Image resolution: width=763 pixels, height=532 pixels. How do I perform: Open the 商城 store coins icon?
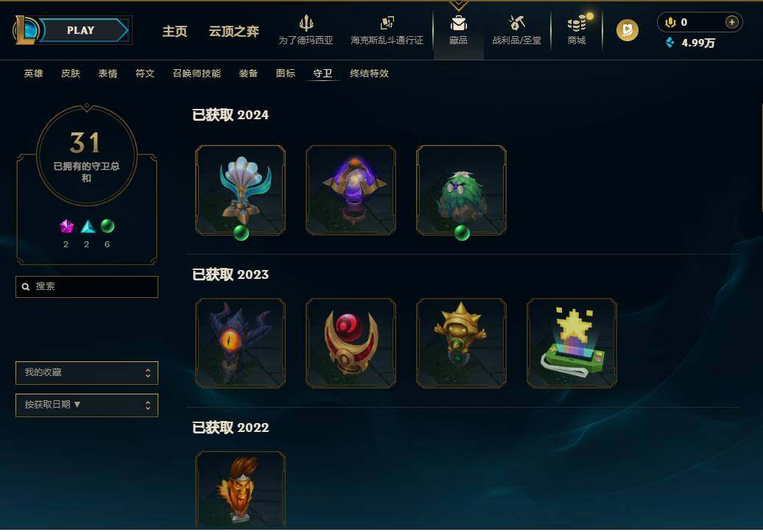point(577,23)
